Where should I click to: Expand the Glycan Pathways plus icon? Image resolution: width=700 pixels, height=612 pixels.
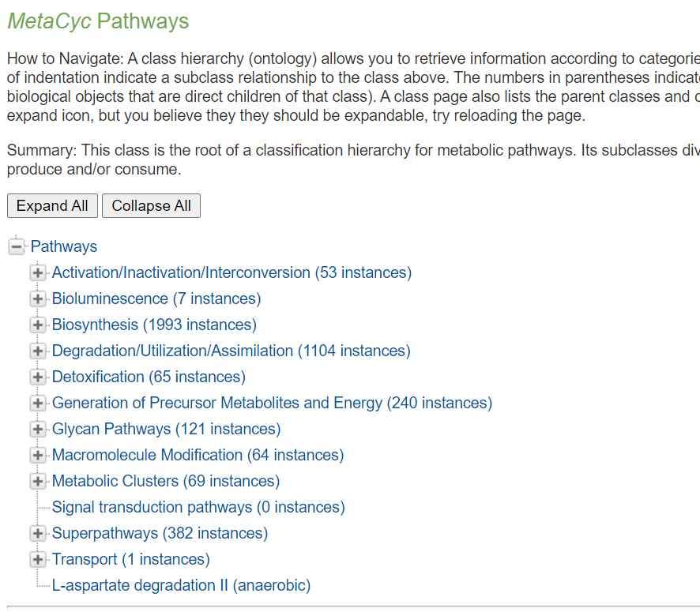[x=37, y=430]
